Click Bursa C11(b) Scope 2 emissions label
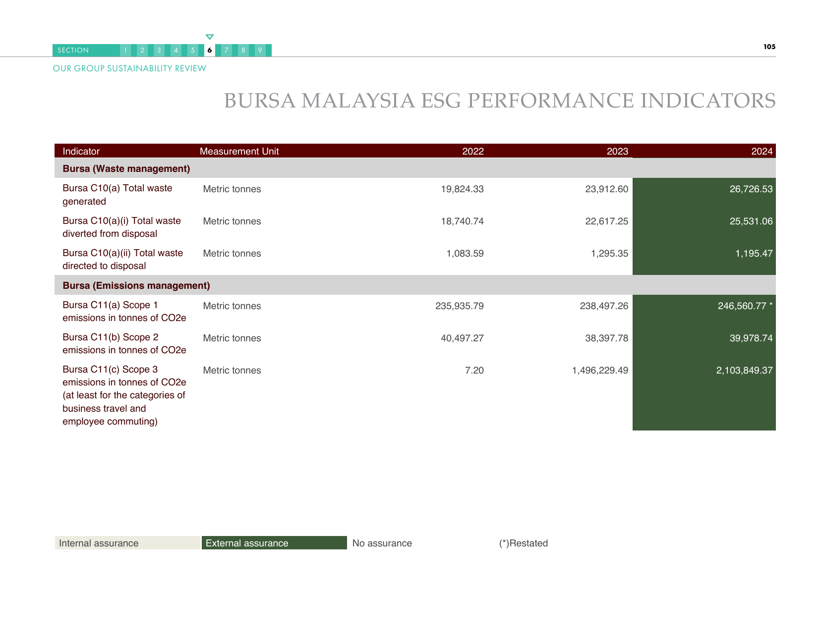The width and height of the screenshot is (820, 644). tap(124, 343)
